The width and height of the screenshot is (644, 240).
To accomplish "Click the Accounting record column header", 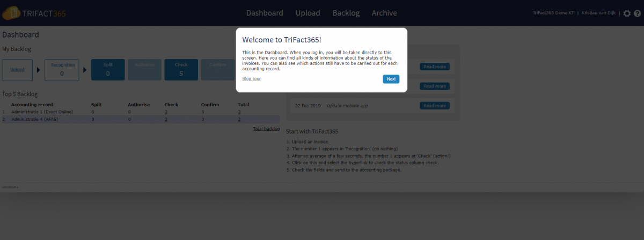I will (32, 105).
